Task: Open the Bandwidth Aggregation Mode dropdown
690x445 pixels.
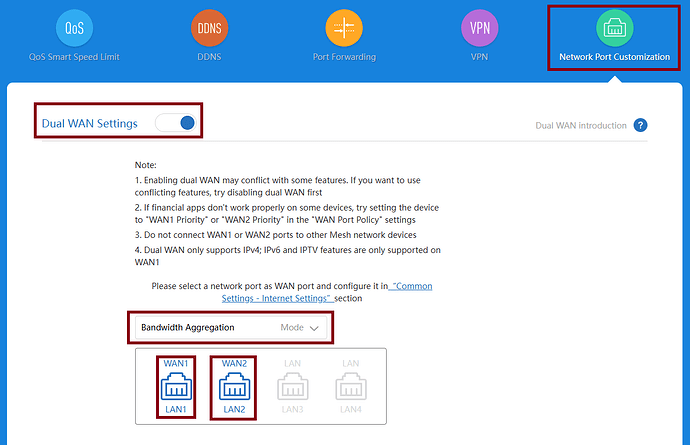Action: click(x=231, y=327)
